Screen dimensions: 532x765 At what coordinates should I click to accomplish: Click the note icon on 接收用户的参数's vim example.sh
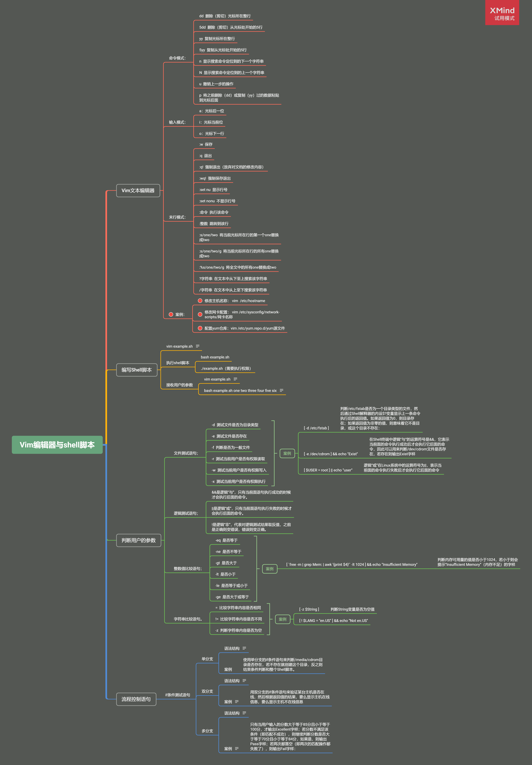[235, 379]
